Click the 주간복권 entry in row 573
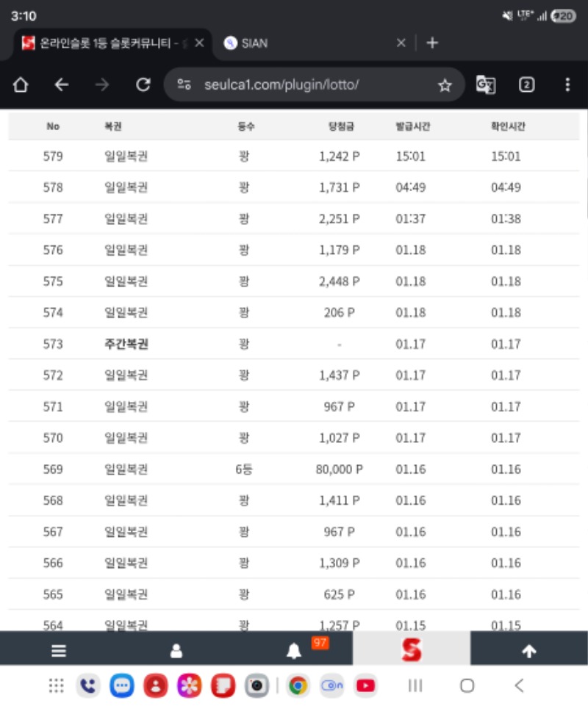Viewport: 588px width, 706px height. click(126, 344)
